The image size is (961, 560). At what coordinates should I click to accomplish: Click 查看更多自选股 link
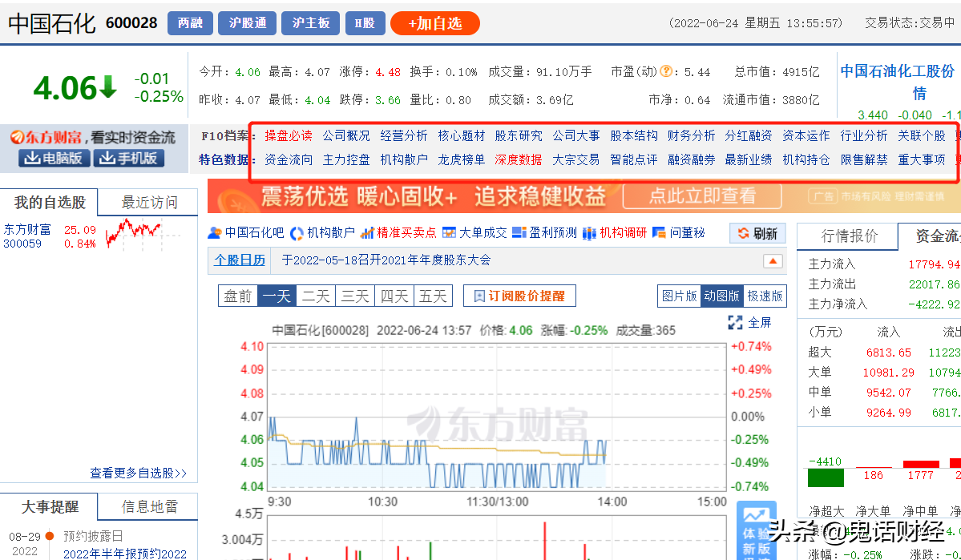(139, 473)
